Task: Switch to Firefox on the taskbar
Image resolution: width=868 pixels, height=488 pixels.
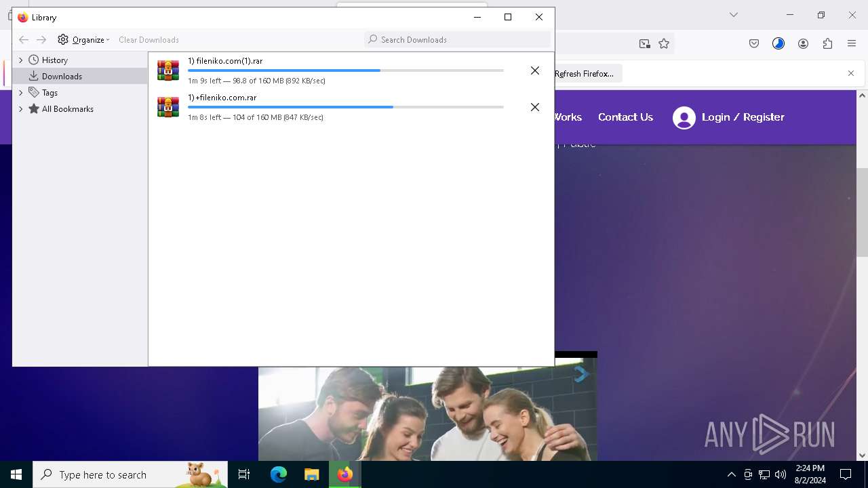Action: click(345, 474)
